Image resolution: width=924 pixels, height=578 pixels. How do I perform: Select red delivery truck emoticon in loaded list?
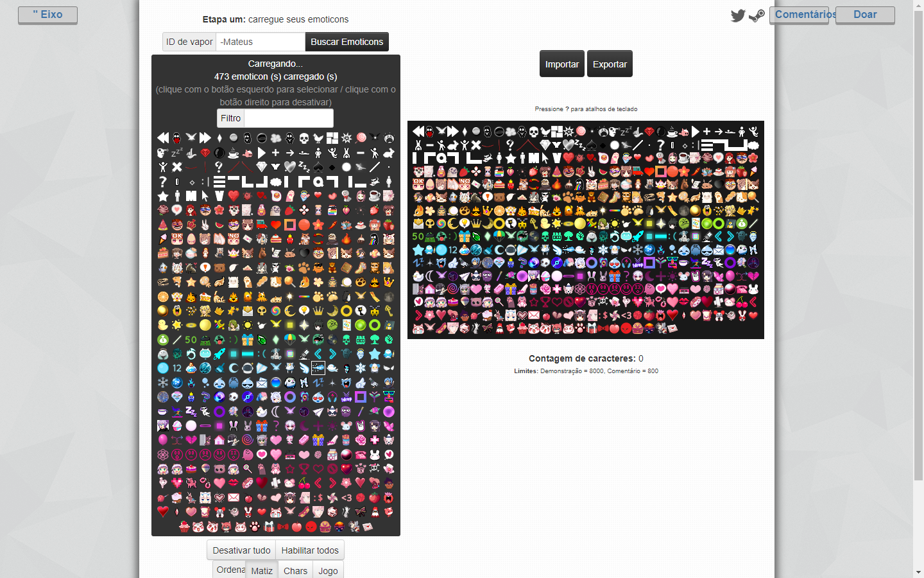tap(262, 225)
